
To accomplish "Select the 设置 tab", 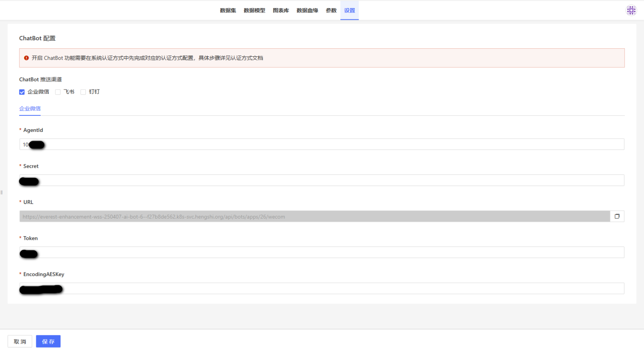I will tap(349, 10).
